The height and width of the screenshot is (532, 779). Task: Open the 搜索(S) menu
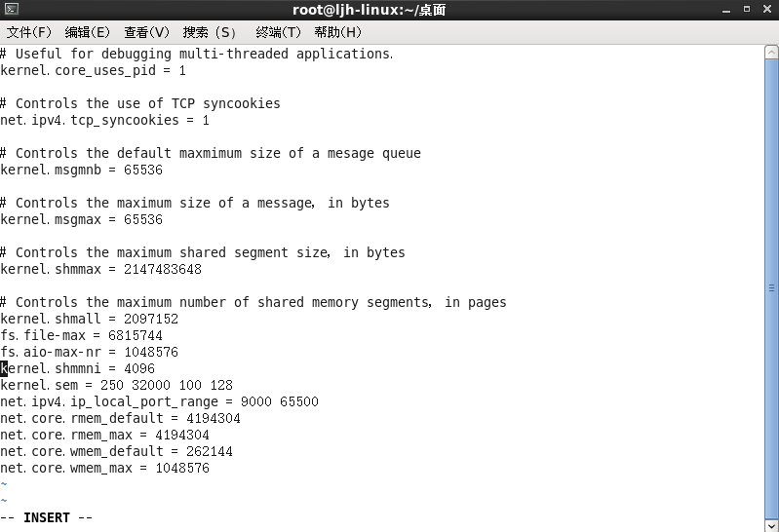[x=210, y=32]
